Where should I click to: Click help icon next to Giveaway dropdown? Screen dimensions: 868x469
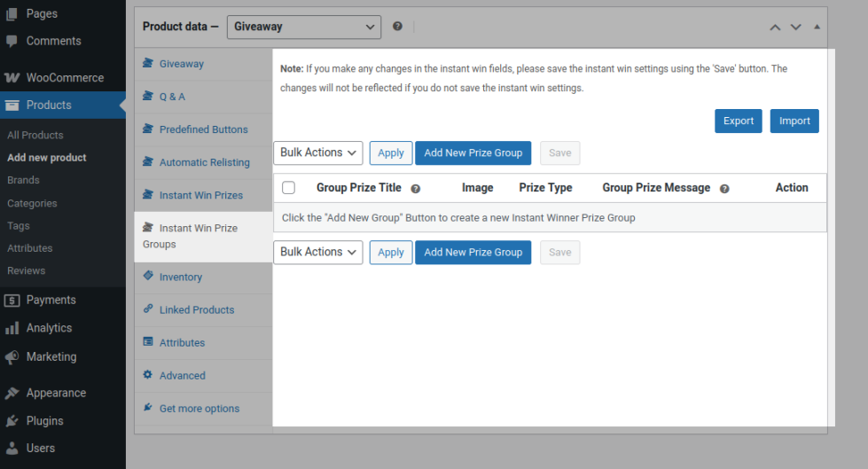tap(397, 27)
